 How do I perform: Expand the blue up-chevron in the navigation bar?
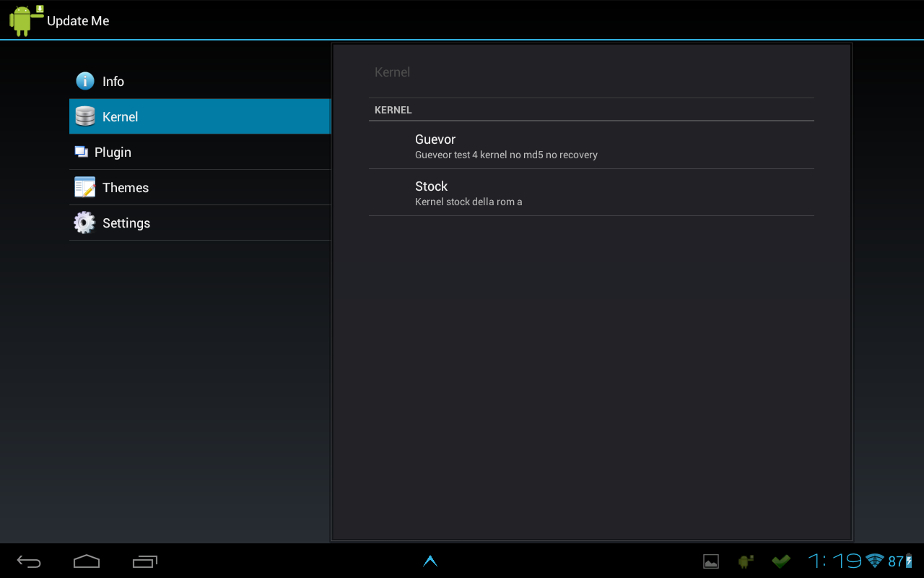(430, 561)
